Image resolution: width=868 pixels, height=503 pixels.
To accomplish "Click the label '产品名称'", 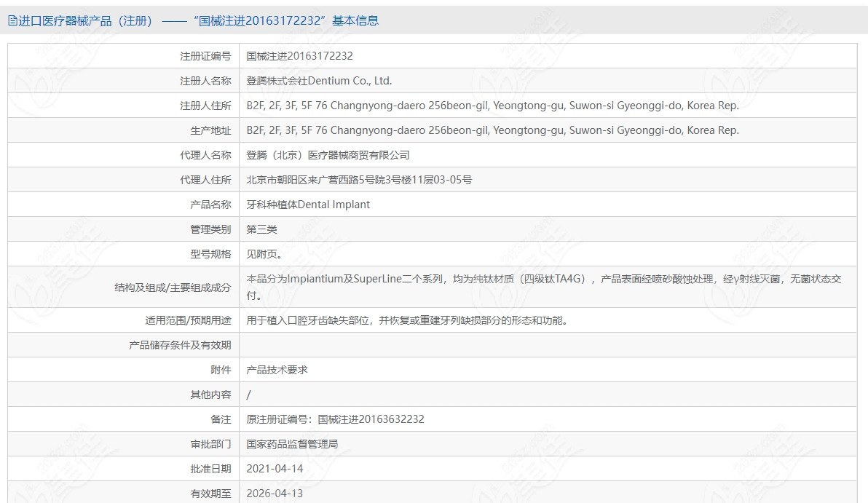I will (x=210, y=205).
